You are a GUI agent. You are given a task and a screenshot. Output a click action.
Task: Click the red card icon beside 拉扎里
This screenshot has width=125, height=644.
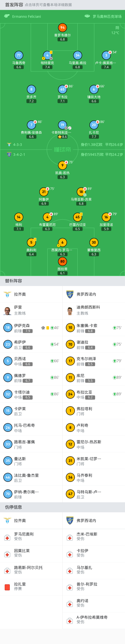[x=7, y=587]
